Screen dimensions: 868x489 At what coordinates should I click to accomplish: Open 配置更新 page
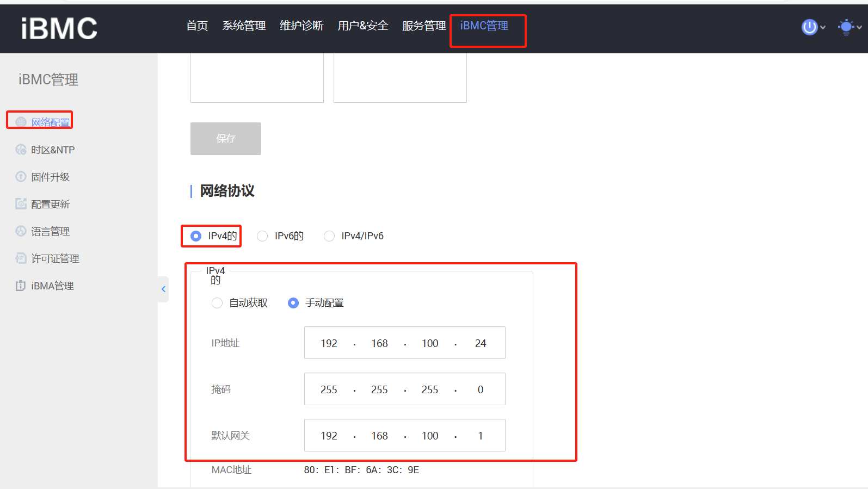coord(51,204)
